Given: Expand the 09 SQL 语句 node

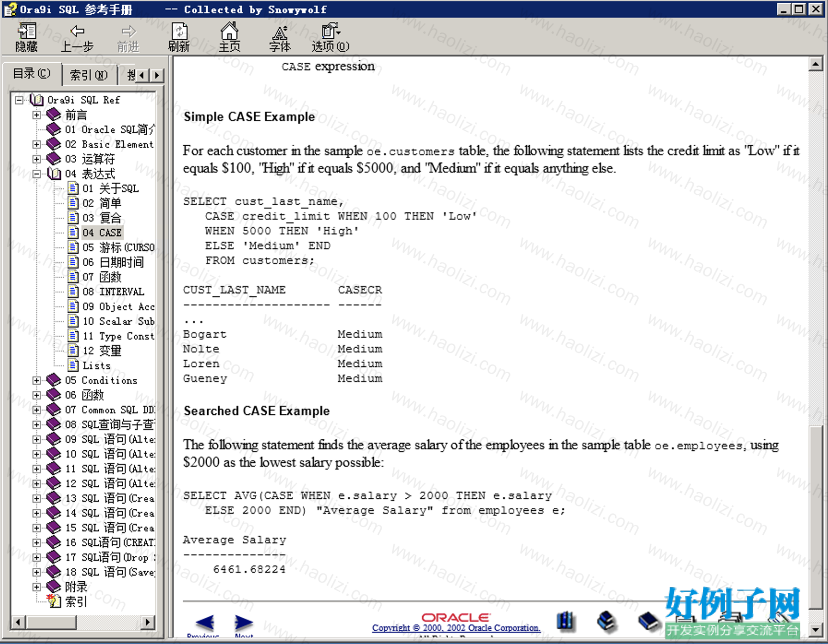Looking at the screenshot, I should [x=36, y=440].
